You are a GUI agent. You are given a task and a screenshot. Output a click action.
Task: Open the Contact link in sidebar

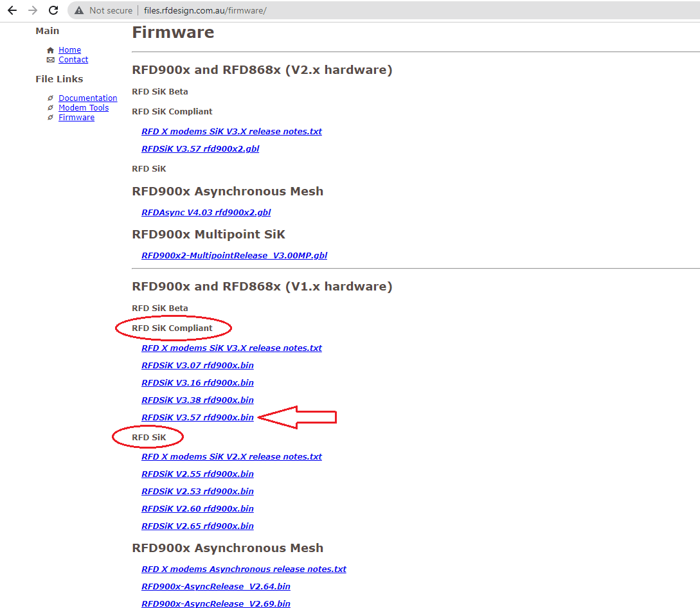point(73,60)
